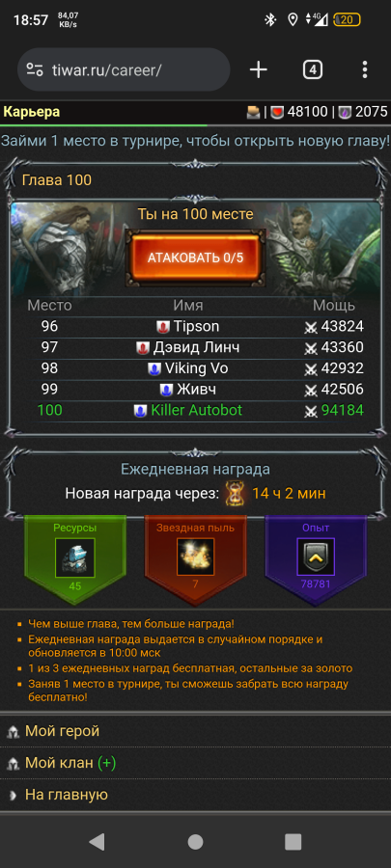391x868 pixels.
Task: Tap the red shield currency icon
Action: (x=277, y=113)
